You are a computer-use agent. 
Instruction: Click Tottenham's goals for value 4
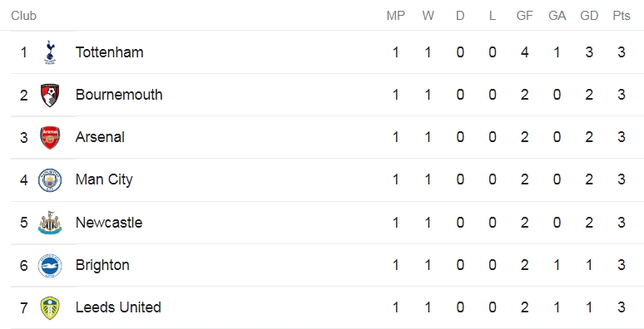pos(524,52)
